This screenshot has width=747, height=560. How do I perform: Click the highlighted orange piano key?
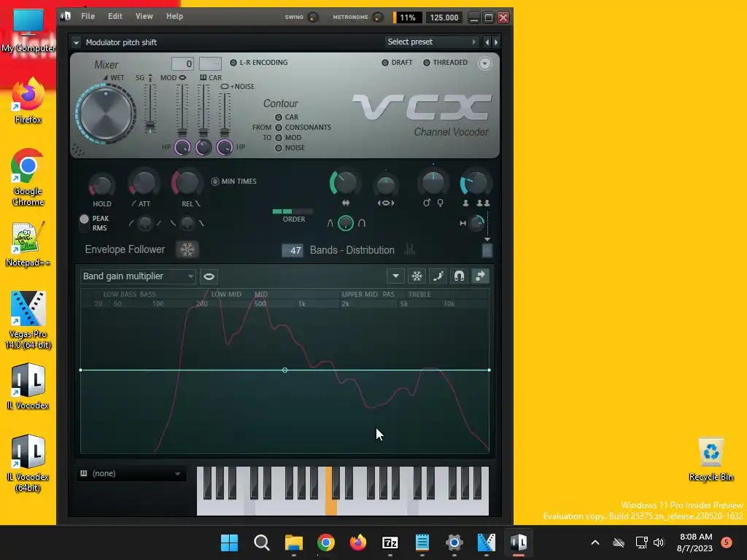pyautogui.click(x=330, y=505)
